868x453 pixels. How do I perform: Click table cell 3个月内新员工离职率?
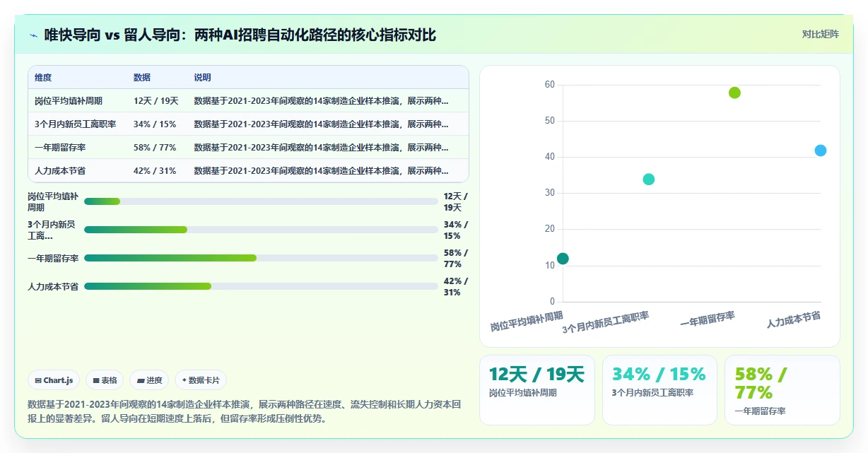pos(76,124)
